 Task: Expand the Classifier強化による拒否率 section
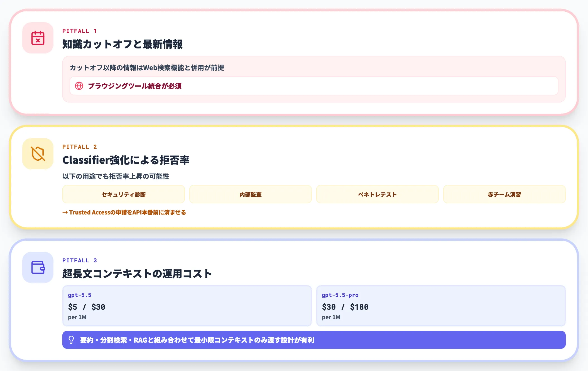pyautogui.click(x=127, y=160)
